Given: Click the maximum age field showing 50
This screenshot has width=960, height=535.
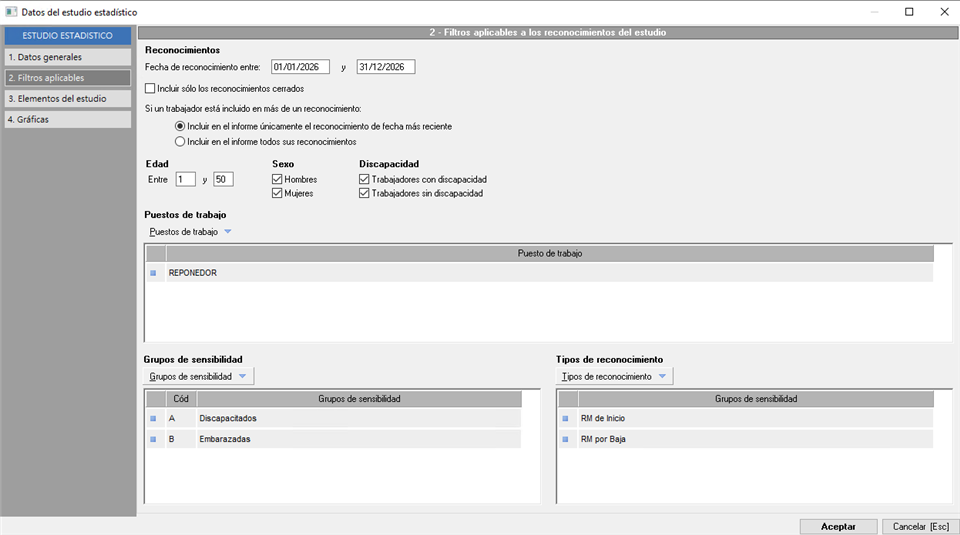Looking at the screenshot, I should click(223, 179).
